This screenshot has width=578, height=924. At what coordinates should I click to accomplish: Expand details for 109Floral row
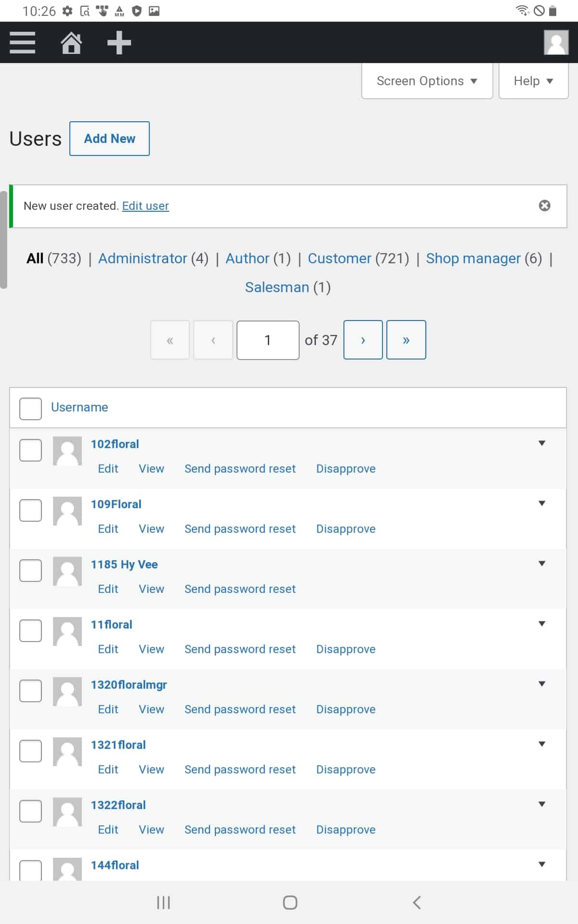pyautogui.click(x=542, y=503)
